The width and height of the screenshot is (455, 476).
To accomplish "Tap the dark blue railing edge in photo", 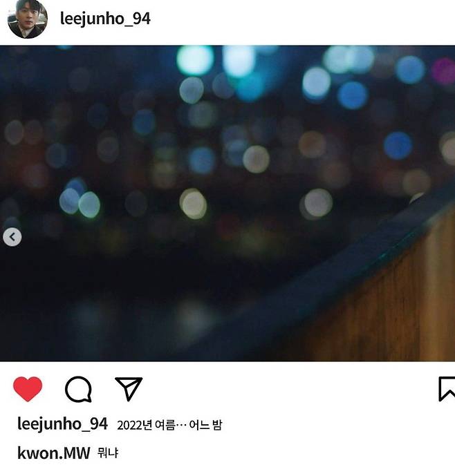I will [x=349, y=261].
